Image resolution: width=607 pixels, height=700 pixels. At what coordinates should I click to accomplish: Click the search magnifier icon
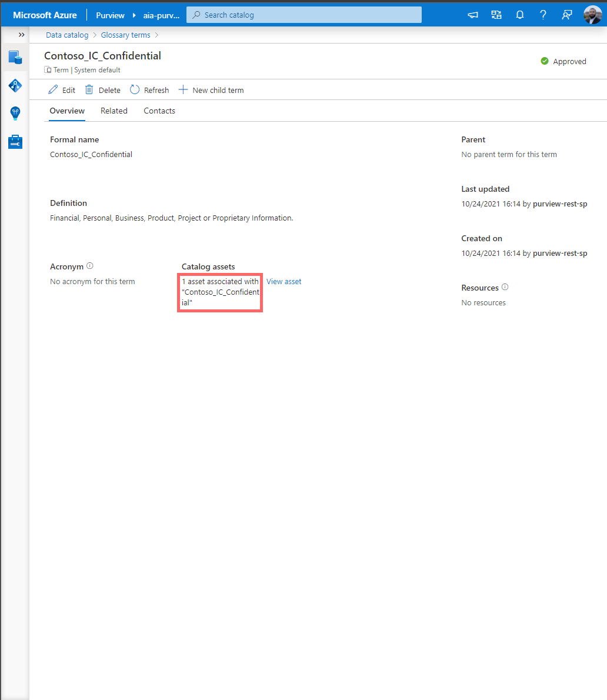196,15
